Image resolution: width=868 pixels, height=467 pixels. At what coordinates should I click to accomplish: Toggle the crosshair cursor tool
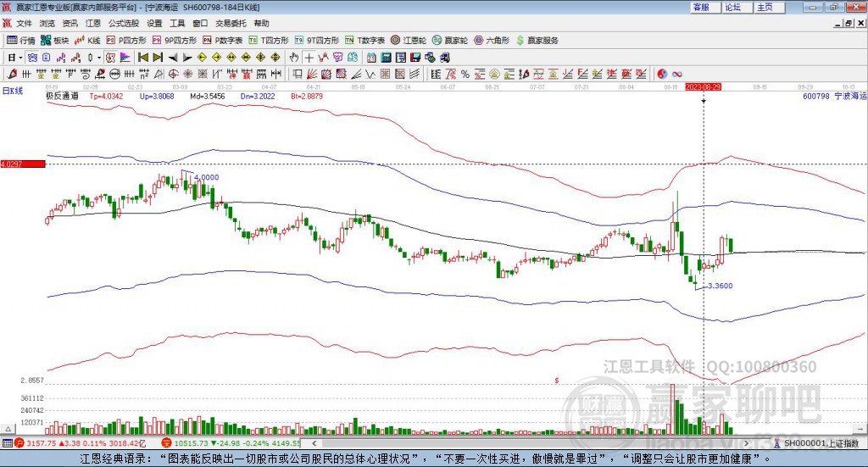click(309, 58)
